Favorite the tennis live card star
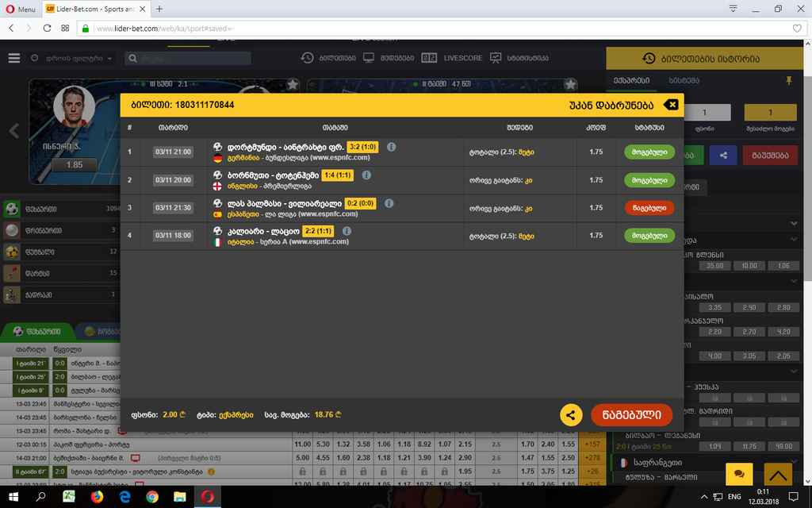 [293, 84]
